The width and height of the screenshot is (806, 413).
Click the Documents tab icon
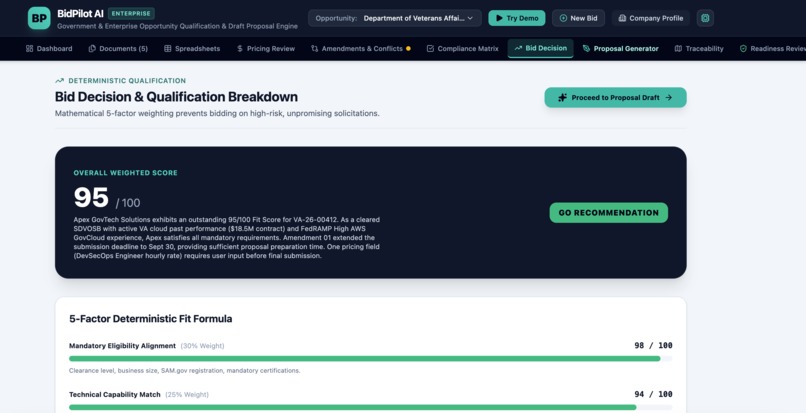pyautogui.click(x=92, y=48)
